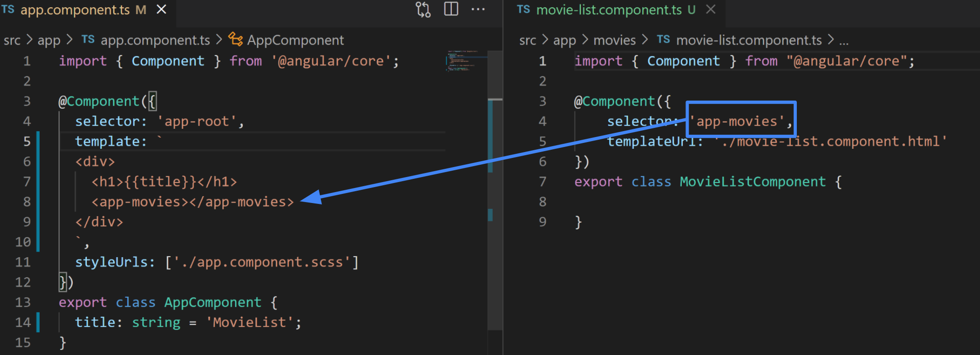Open changes compare icon in editor toolbar

point(423,10)
